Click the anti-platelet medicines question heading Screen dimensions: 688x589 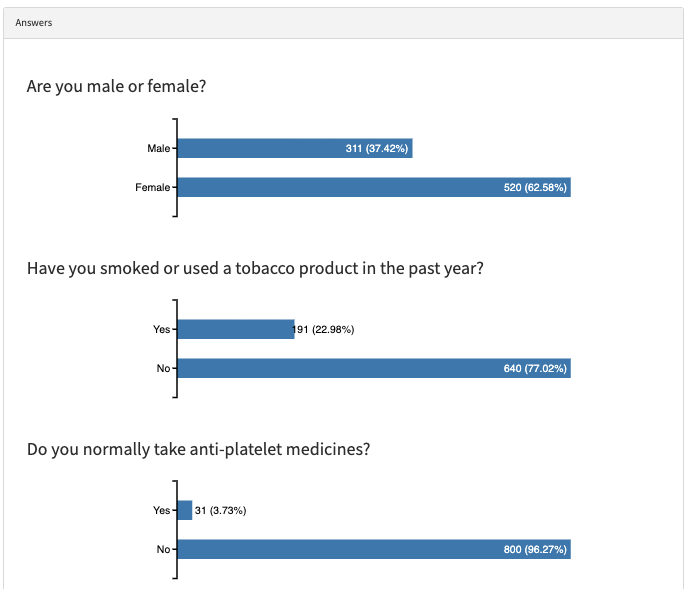(x=198, y=449)
